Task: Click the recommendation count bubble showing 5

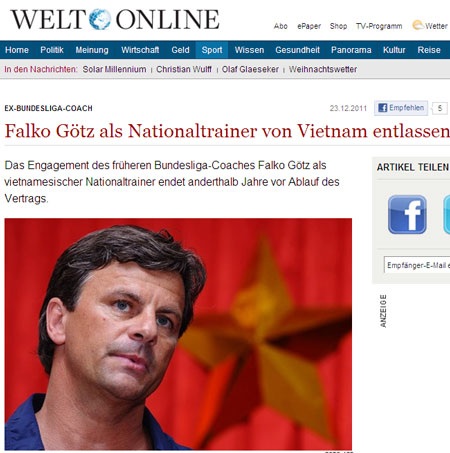Action: [x=440, y=108]
